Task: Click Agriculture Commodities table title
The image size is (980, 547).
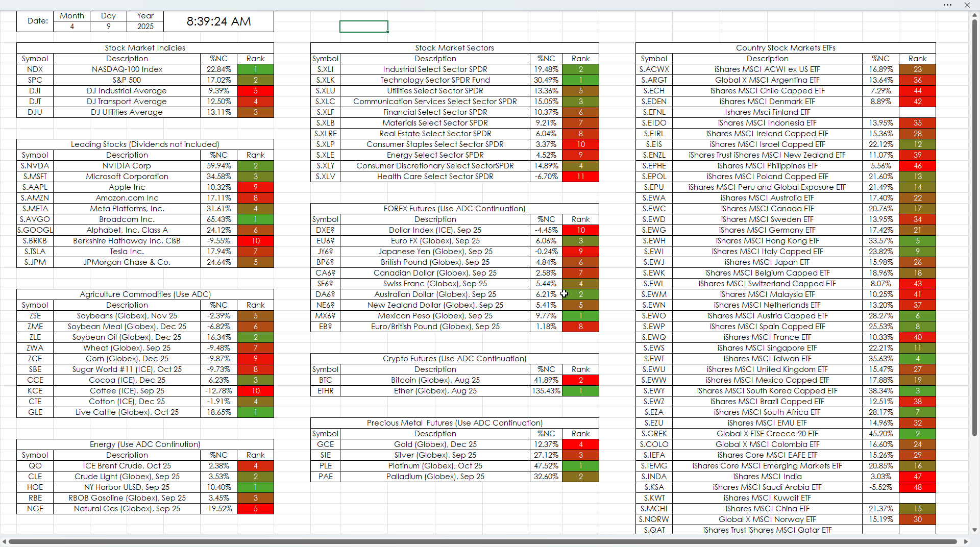Action: [145, 294]
